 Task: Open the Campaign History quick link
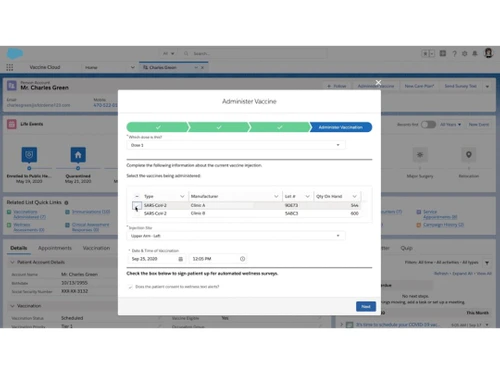443,225
